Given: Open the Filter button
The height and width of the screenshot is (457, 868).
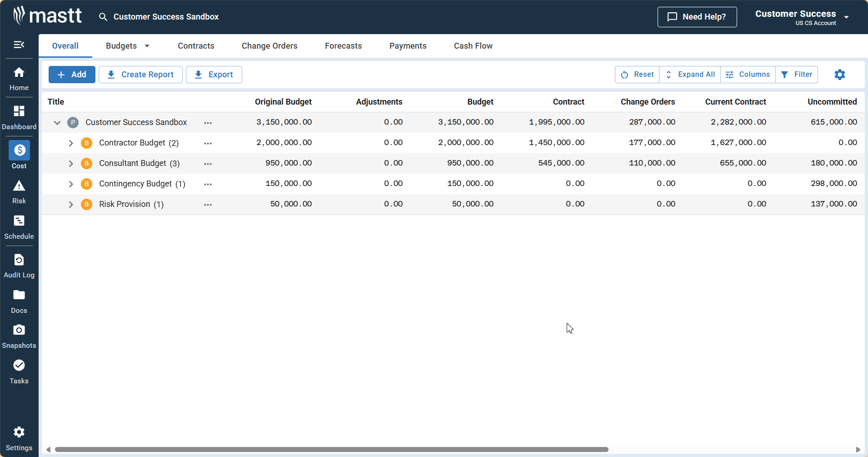Looking at the screenshot, I should click(797, 75).
